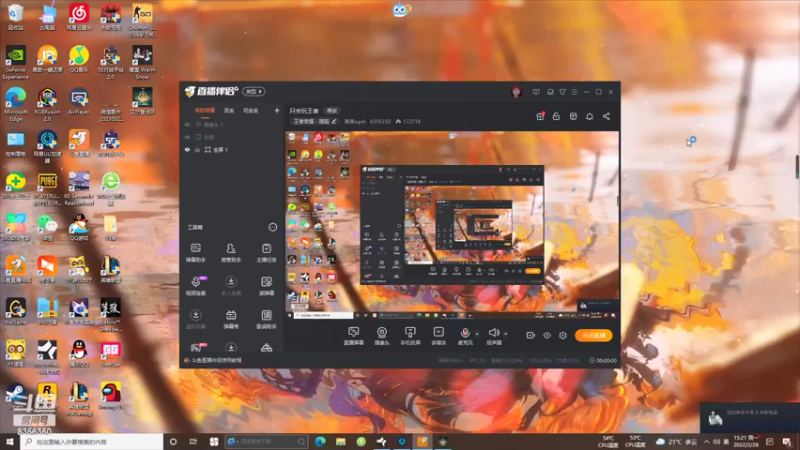Open the 读弹幕 tool
Screen dimensions: 800x450
pyautogui.click(x=266, y=286)
